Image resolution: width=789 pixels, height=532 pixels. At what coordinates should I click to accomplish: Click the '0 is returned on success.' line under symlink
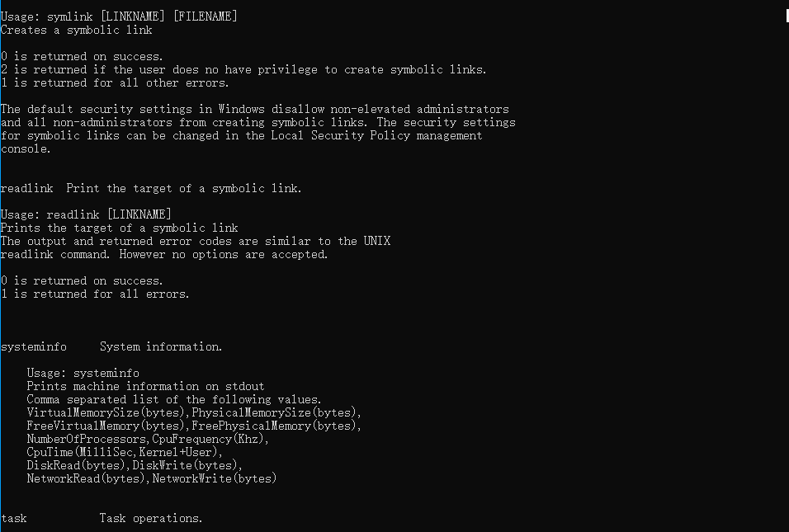point(83,56)
